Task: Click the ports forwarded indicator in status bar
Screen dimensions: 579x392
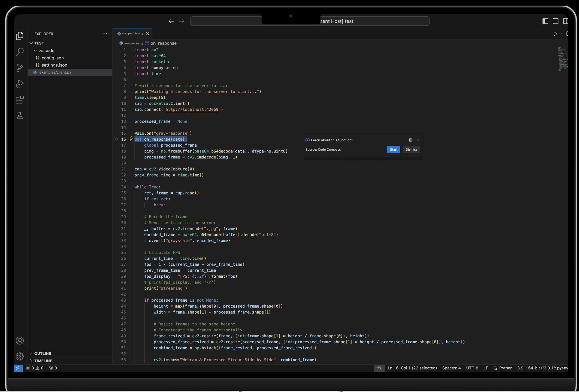Action: [x=53, y=368]
